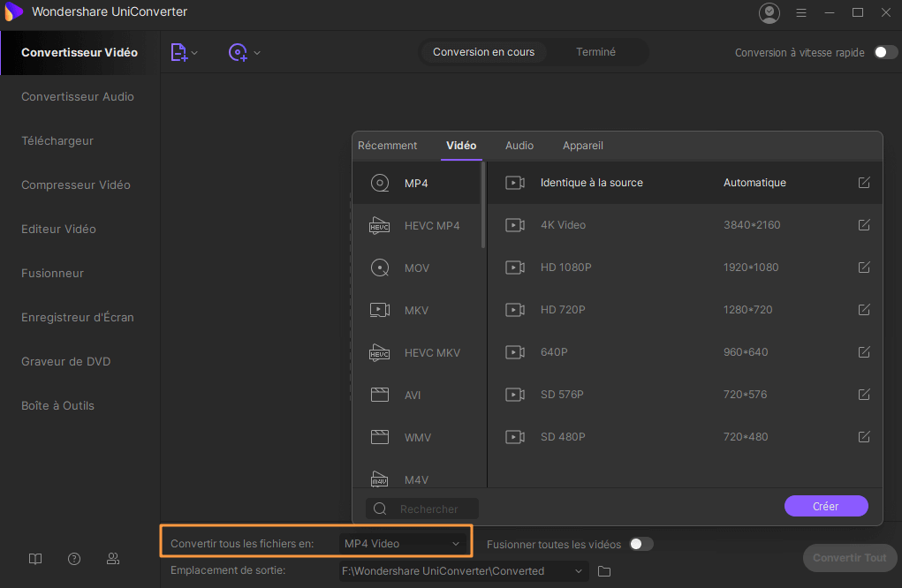
Task: Click the help question mark icon
Action: coord(74,559)
